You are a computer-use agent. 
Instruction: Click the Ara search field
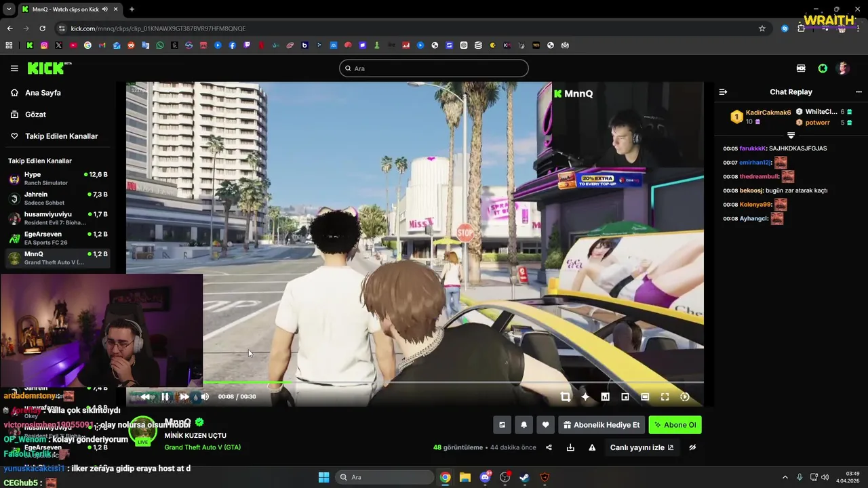tap(434, 68)
